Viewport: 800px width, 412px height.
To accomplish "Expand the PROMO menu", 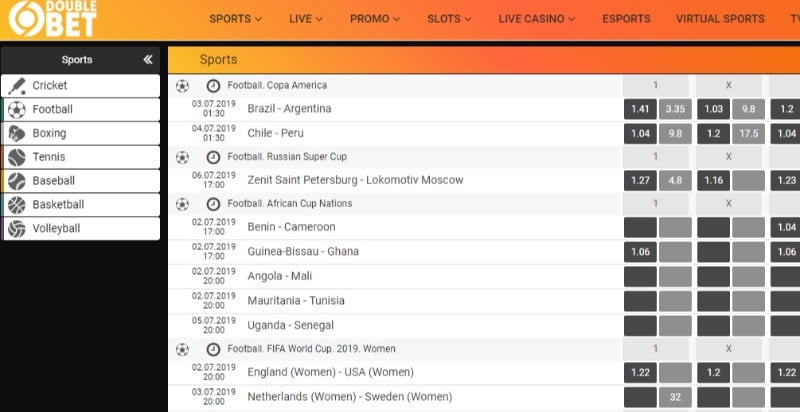I will click(374, 19).
